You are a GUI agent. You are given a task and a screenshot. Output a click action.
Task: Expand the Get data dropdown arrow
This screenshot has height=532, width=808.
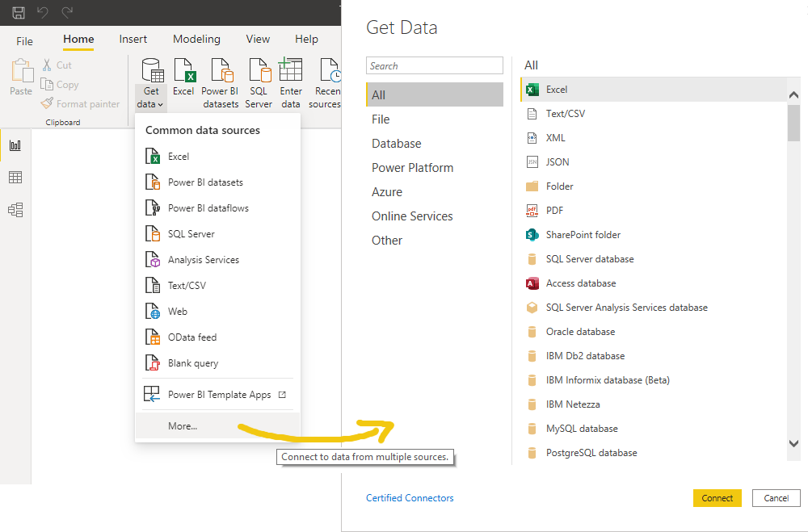(x=161, y=104)
